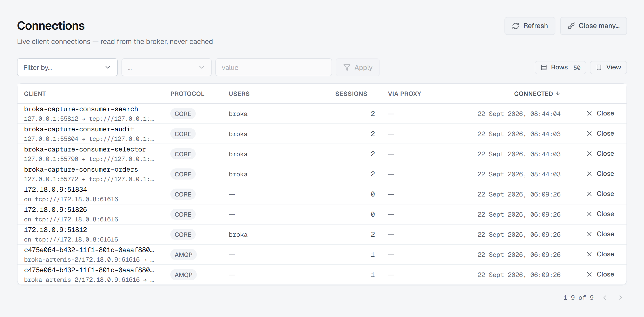The width and height of the screenshot is (644, 317).
Task: Open the Filter by dropdown
Action: tap(67, 68)
